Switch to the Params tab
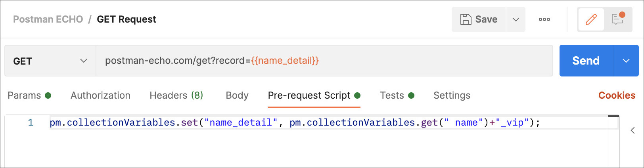Viewport: 644px width, 168px height. [25, 95]
